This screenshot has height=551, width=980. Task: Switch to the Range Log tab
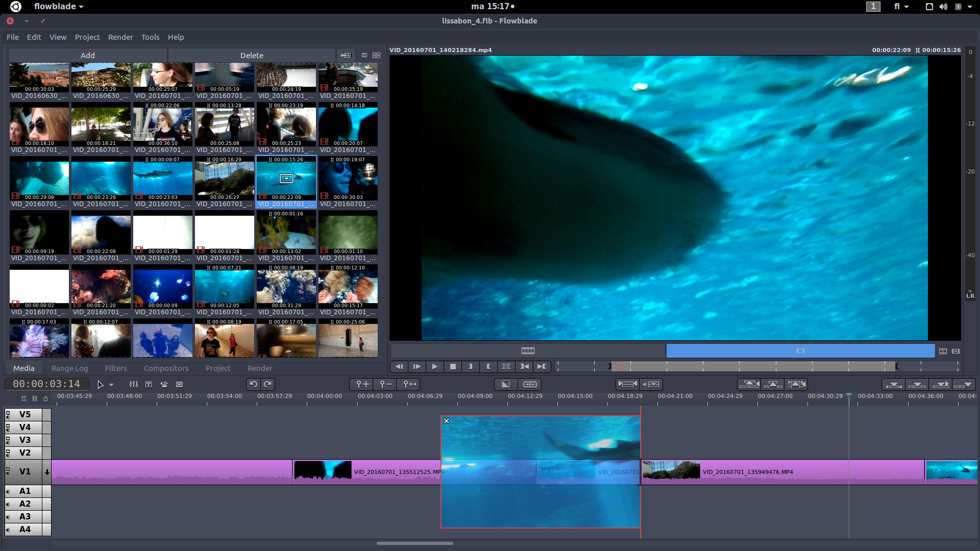pyautogui.click(x=69, y=368)
